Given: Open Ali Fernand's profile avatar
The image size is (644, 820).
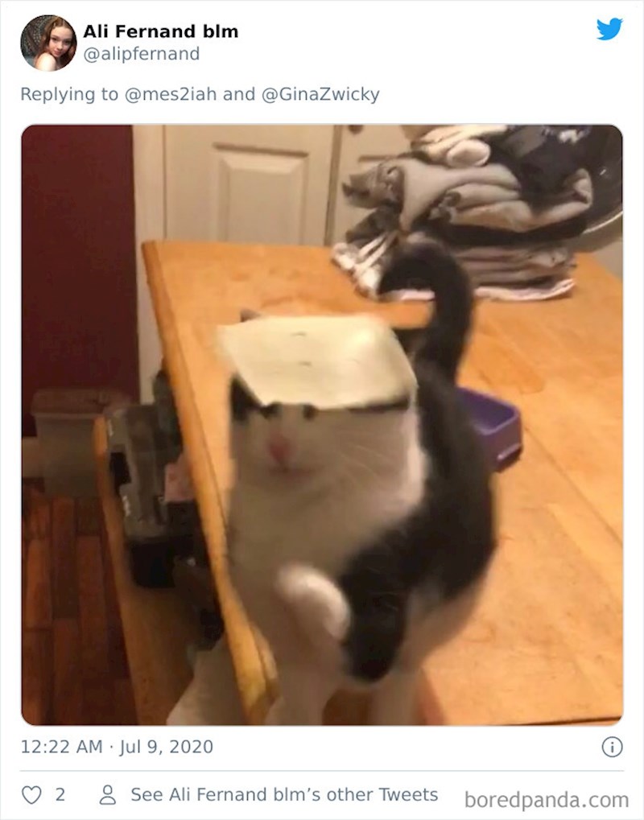Looking at the screenshot, I should pos(48,43).
